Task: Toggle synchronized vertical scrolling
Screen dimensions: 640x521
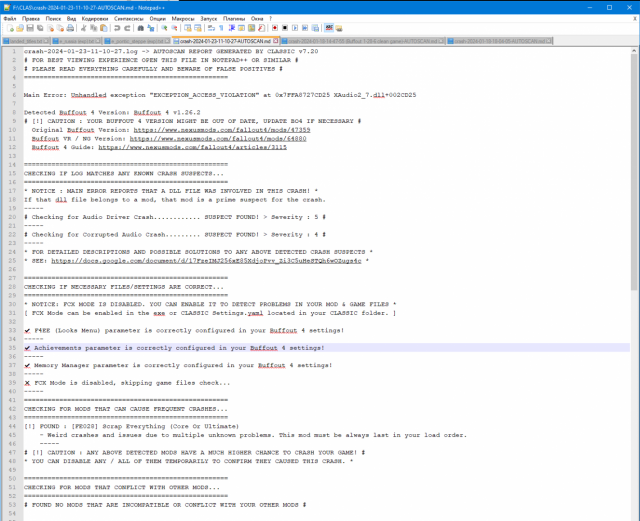Action: (187, 28)
